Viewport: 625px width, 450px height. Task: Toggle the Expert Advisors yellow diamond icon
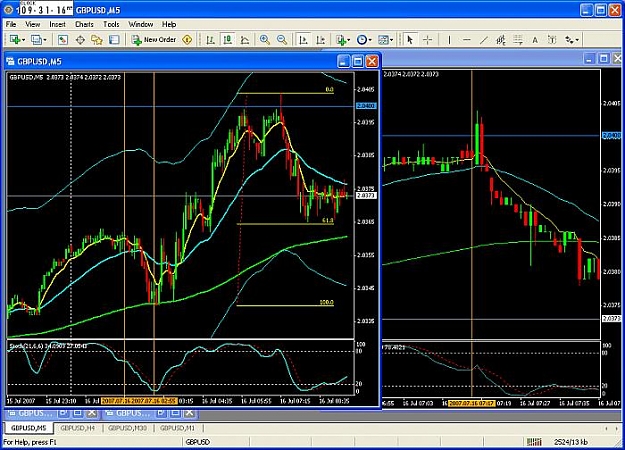187,40
